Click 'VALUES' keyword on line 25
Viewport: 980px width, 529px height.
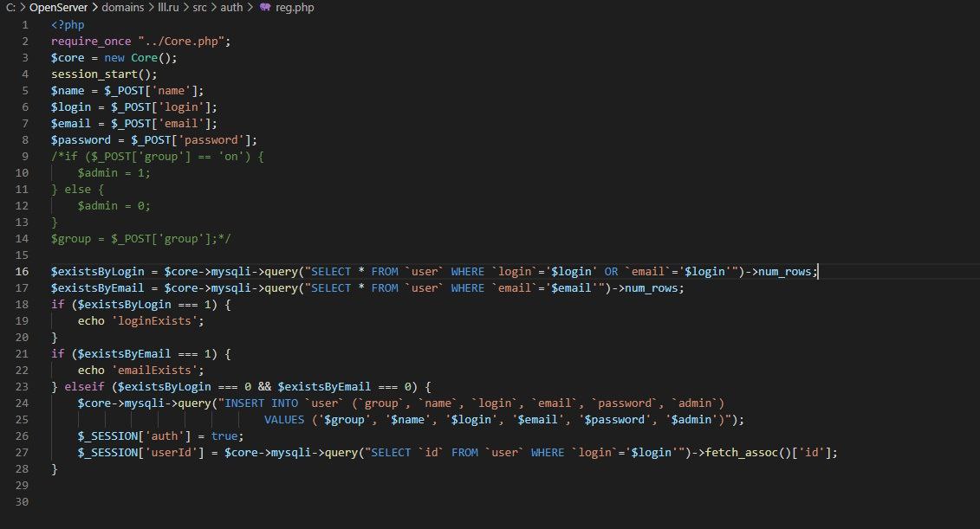(284, 420)
